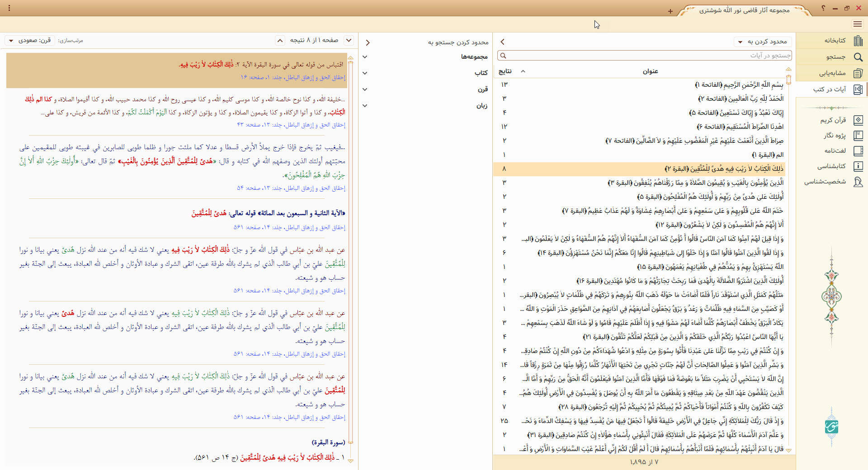Select verse row البقرة ۷ خَتَمَ اللَّهُ
This screenshot has height=470, width=868.
[639, 211]
